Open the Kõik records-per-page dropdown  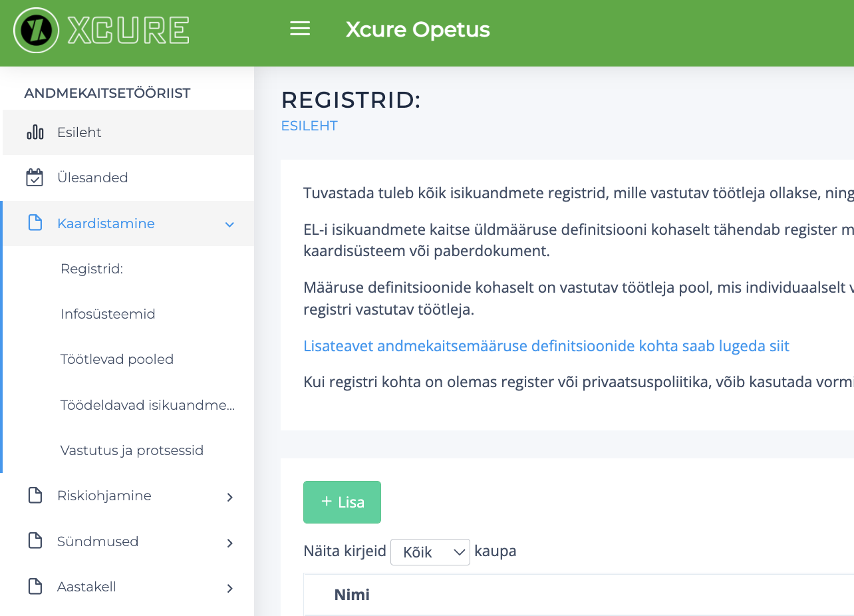430,552
